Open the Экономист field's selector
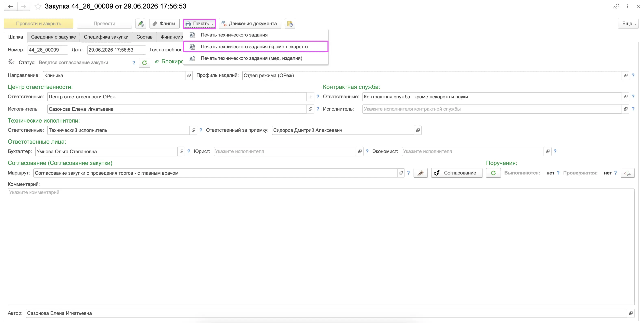This screenshot has height=323, width=644. click(548, 152)
